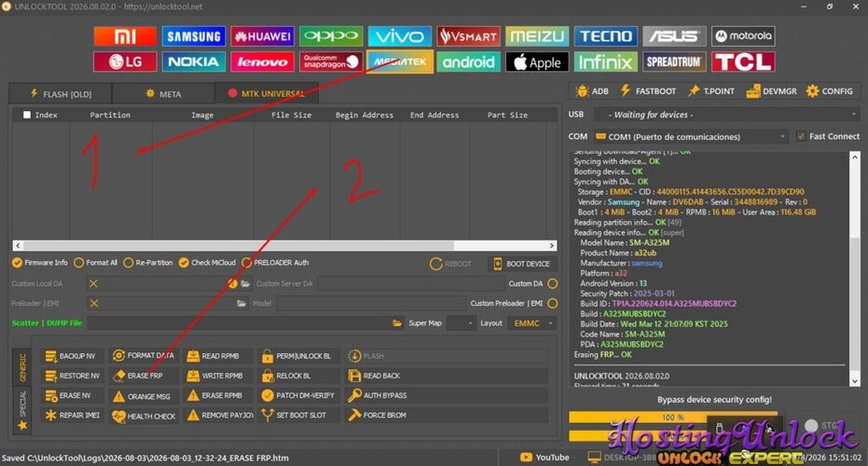The image size is (868, 466).
Task: Open the GENERIC side tab
Action: click(x=22, y=367)
